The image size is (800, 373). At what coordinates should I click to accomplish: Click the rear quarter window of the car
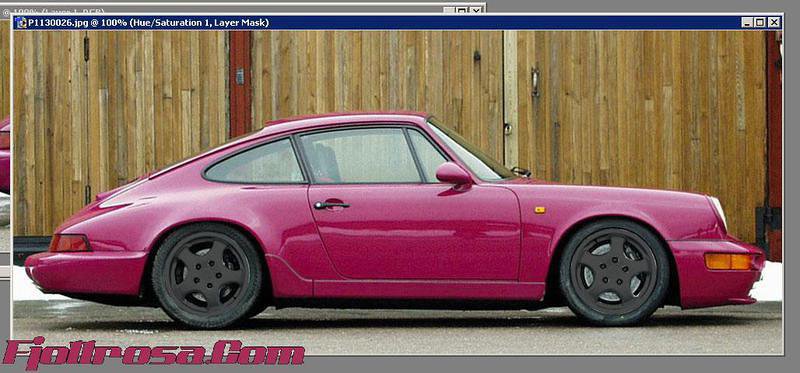255,163
